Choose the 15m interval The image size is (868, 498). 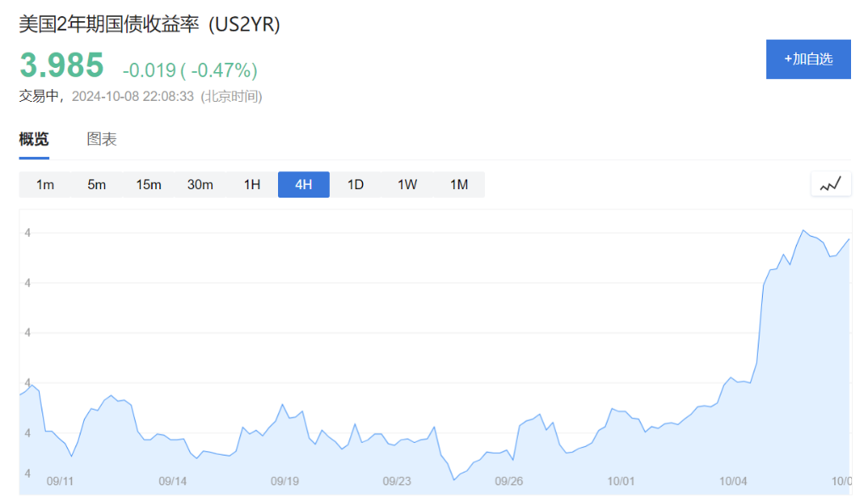click(148, 185)
